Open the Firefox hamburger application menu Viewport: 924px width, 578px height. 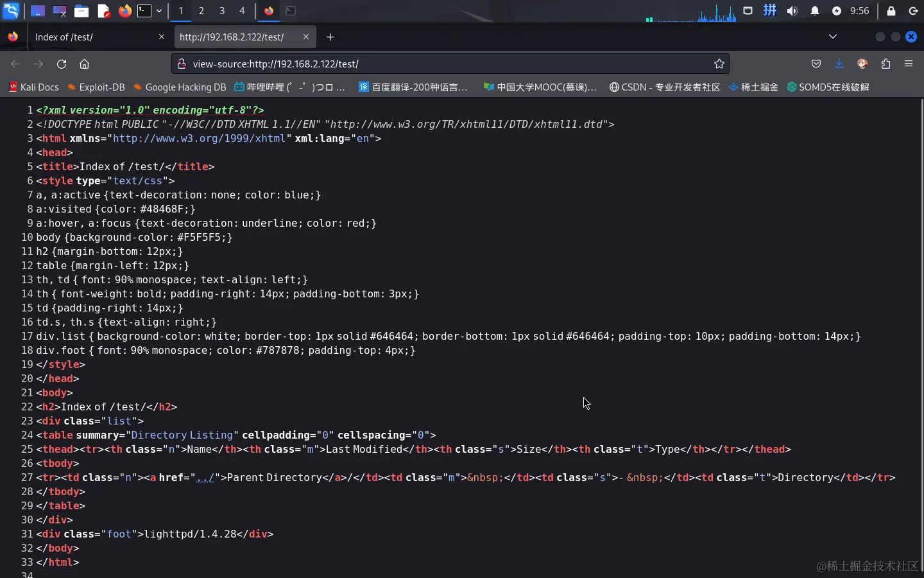pos(909,64)
